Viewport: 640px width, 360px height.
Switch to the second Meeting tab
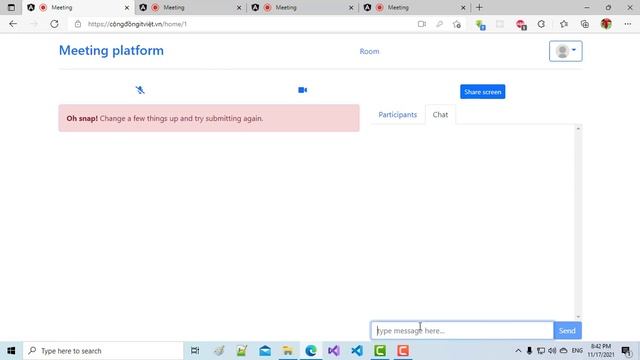tap(190, 7)
